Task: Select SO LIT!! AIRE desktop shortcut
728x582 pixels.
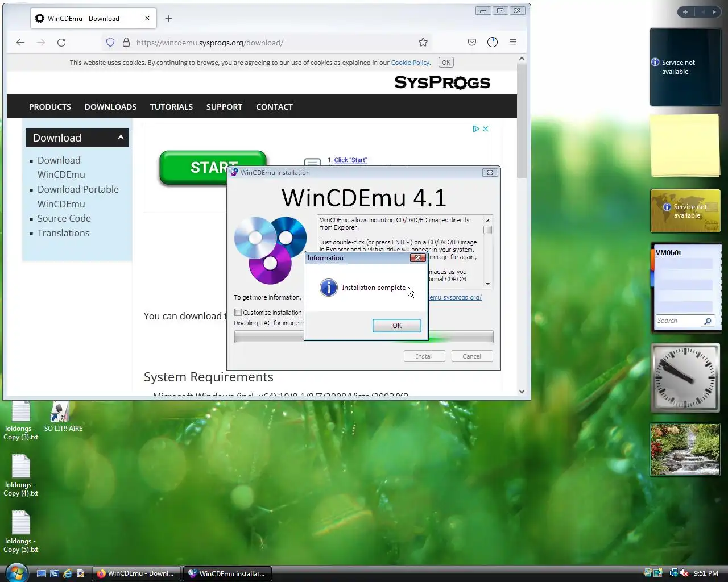Action: pos(63,416)
